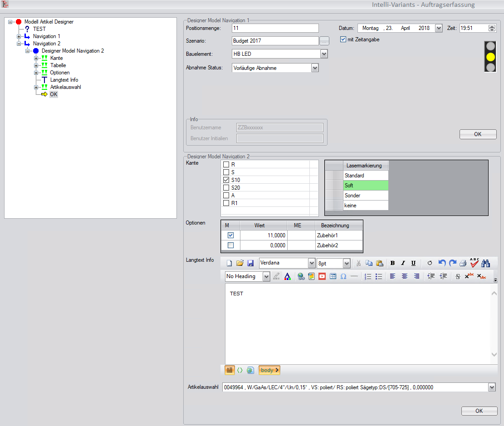
Task: Insert a horizontal rule line
Action: [354, 276]
